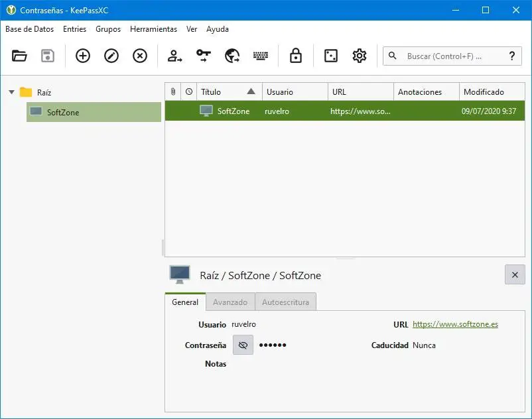Open the Herramientas menu
Viewport: 532px width, 419px height.
click(153, 29)
